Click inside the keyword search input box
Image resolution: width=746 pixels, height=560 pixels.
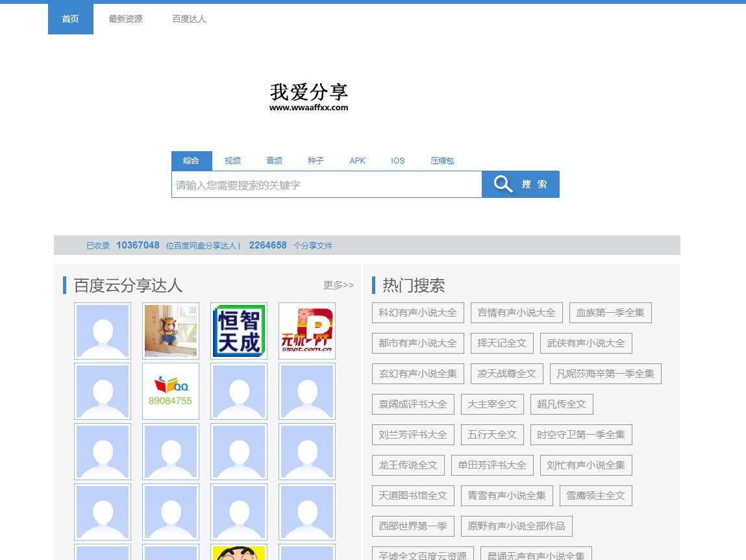[x=325, y=184]
